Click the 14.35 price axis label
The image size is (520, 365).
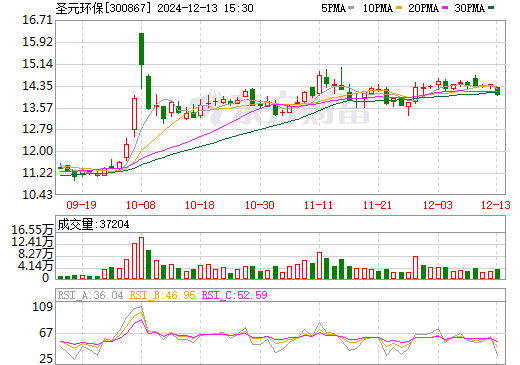(x=38, y=86)
